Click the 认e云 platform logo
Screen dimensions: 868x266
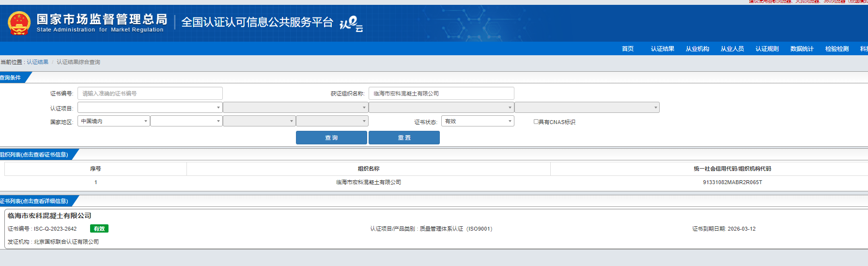[x=351, y=23]
